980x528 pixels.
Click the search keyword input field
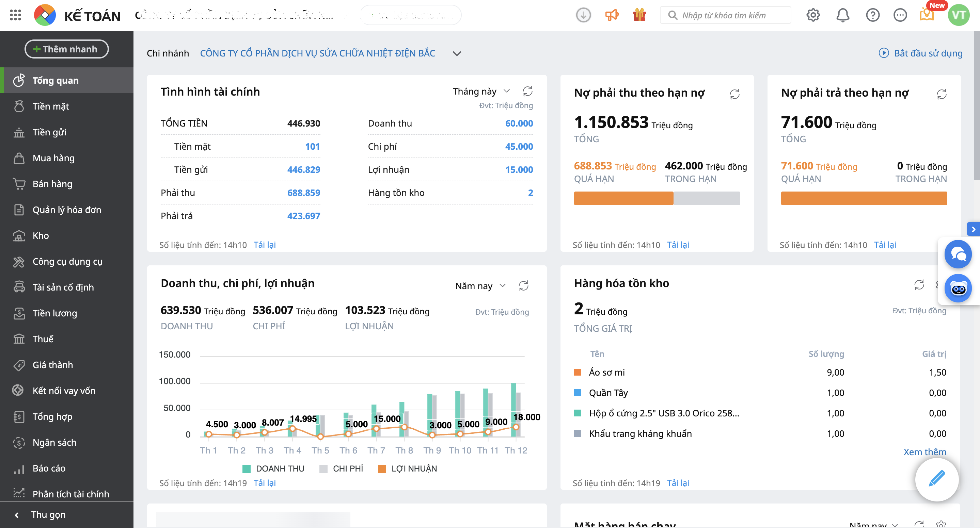pyautogui.click(x=730, y=15)
